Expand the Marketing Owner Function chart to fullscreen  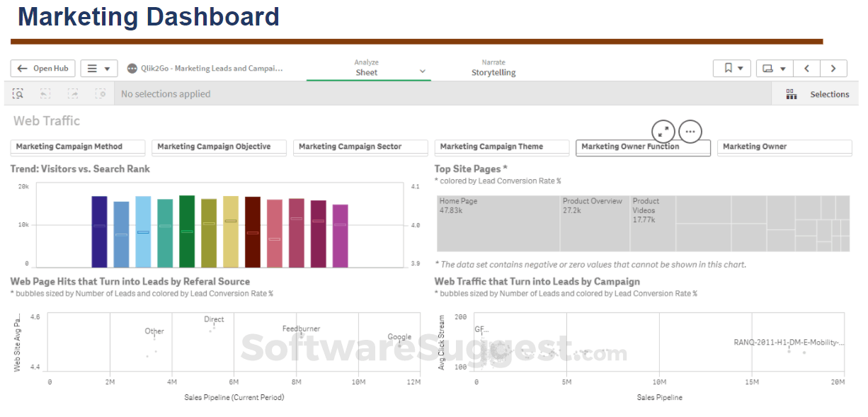663,131
